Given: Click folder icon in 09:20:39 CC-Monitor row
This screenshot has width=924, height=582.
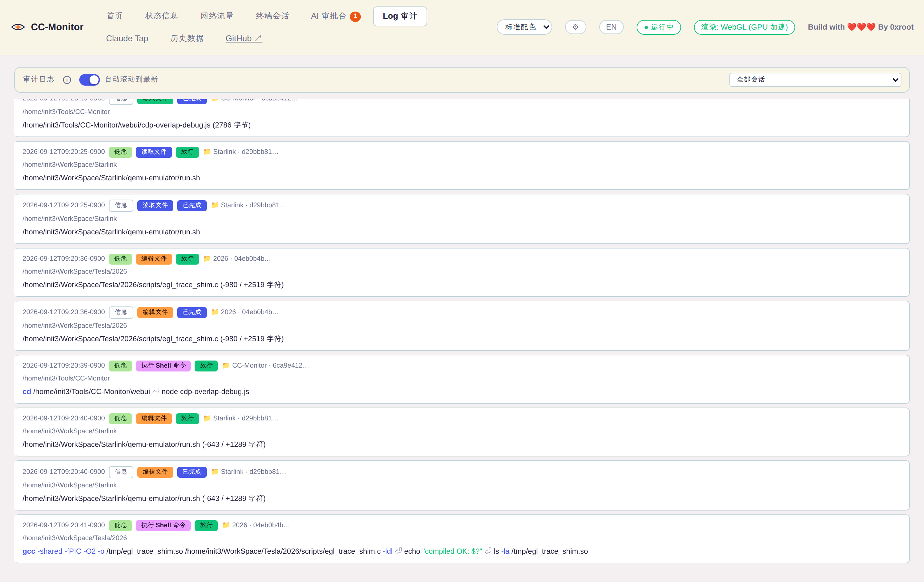Looking at the screenshot, I should coord(226,365).
